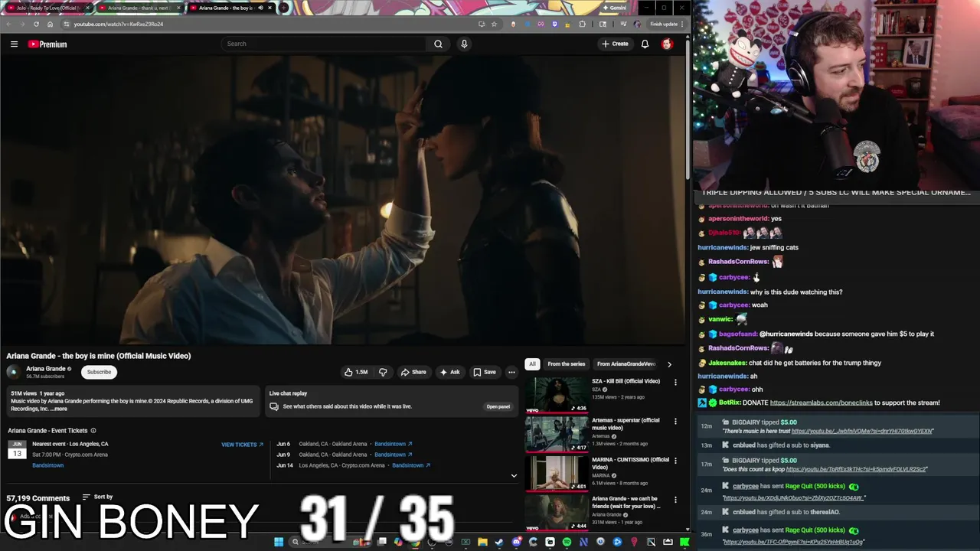Image resolution: width=980 pixels, height=551 pixels.
Task: Open Artemas superstar video thumbnail
Action: click(x=557, y=435)
